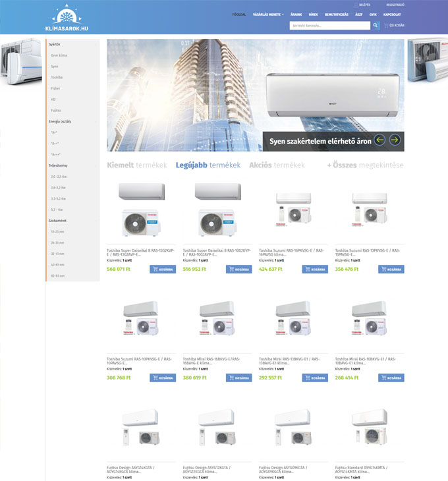Open the Áraink menu item
Screen dimensions: 448x481
[x=296, y=14]
